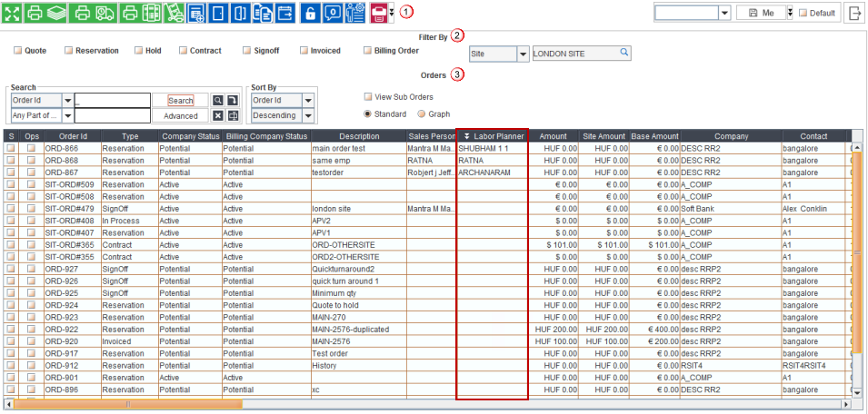Viewport: 868px width, 414px height.
Task: Click the logout icon at top right
Action: coord(855,13)
